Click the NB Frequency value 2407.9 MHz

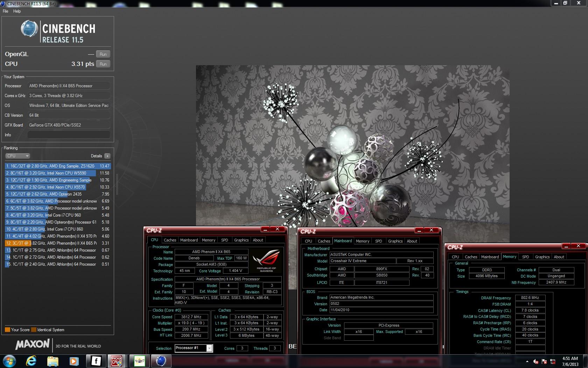pos(556,282)
